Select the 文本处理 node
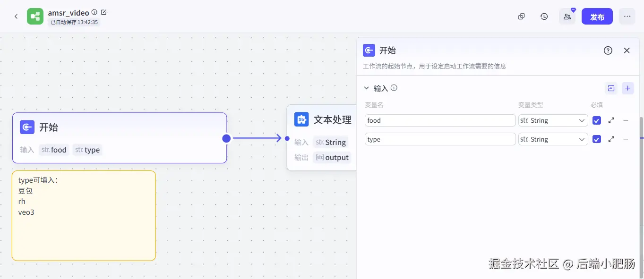The height and width of the screenshot is (279, 644). point(322,137)
